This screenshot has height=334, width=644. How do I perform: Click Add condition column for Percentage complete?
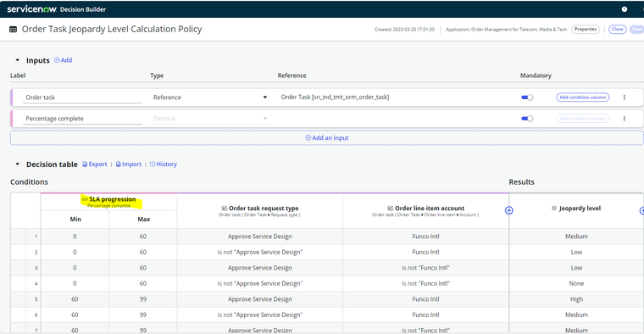coord(582,119)
